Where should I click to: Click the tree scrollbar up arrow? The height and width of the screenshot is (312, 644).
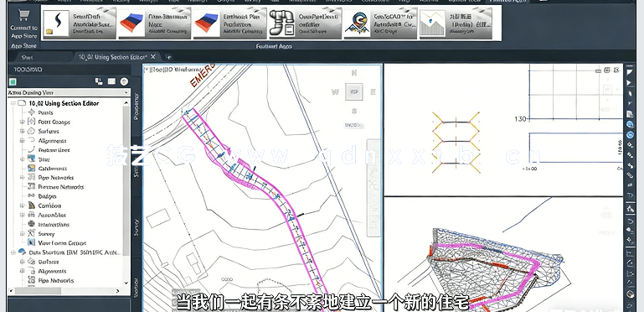(x=126, y=102)
